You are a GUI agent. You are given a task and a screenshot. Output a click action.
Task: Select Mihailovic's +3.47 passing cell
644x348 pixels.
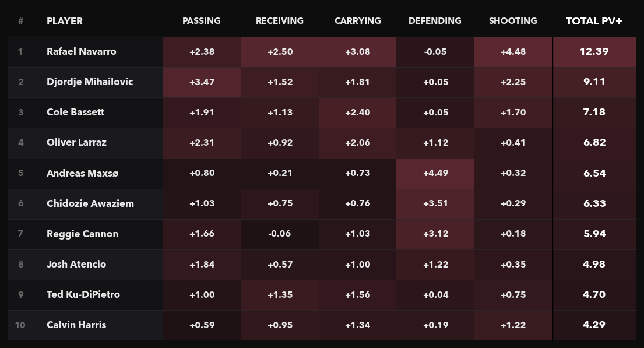202,82
